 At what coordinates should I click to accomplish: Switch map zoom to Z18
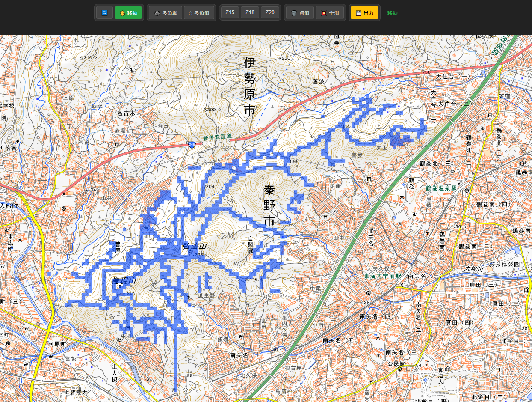point(250,12)
